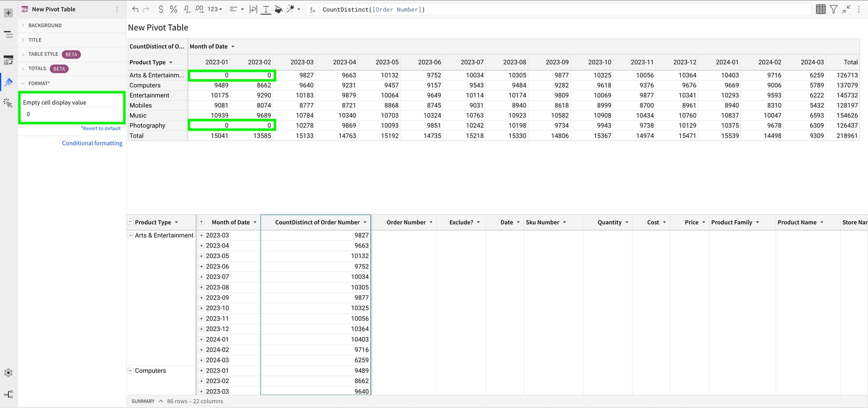Click the Undo icon in the toolbar
The height and width of the screenshot is (408, 868).
click(x=135, y=9)
